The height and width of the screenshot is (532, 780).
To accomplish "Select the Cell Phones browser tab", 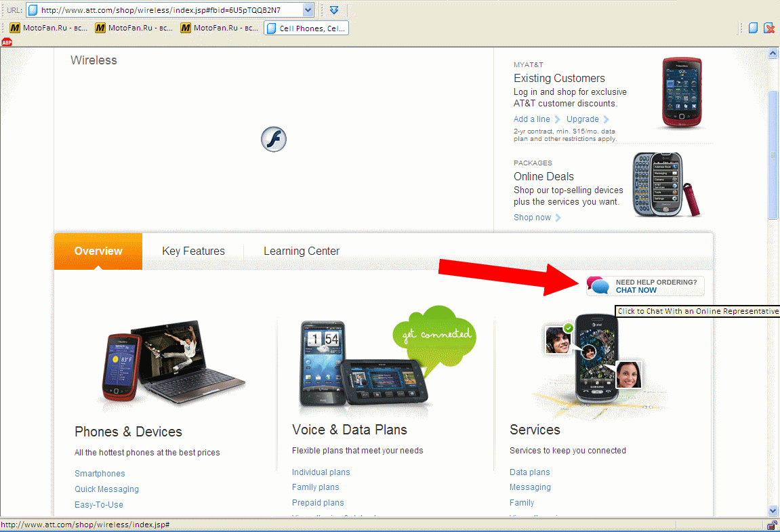I will pos(306,28).
